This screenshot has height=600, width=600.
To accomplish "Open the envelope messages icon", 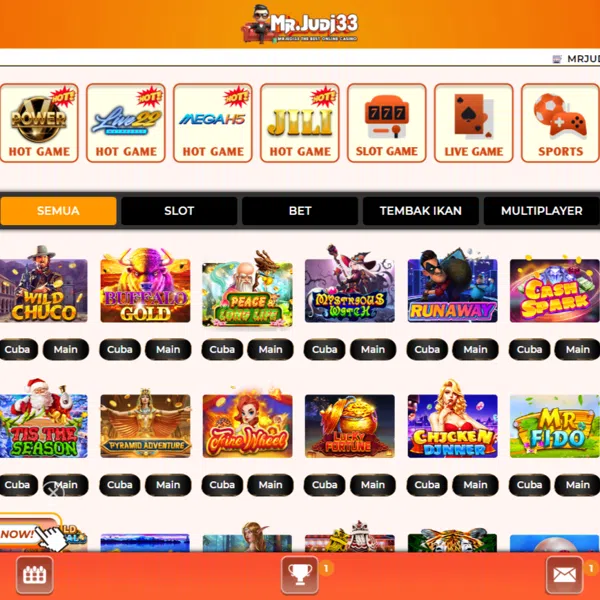I will [564, 575].
